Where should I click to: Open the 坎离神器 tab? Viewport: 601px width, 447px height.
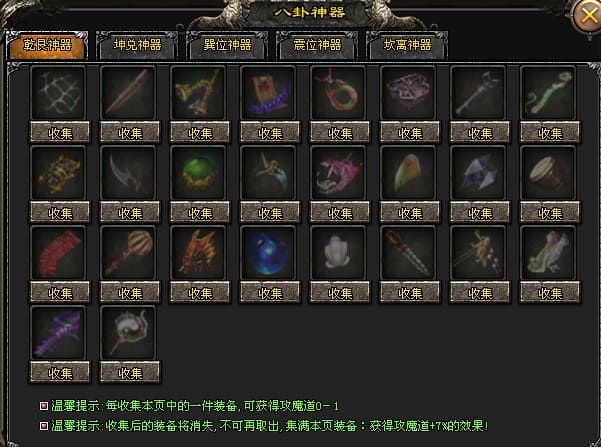[407, 45]
